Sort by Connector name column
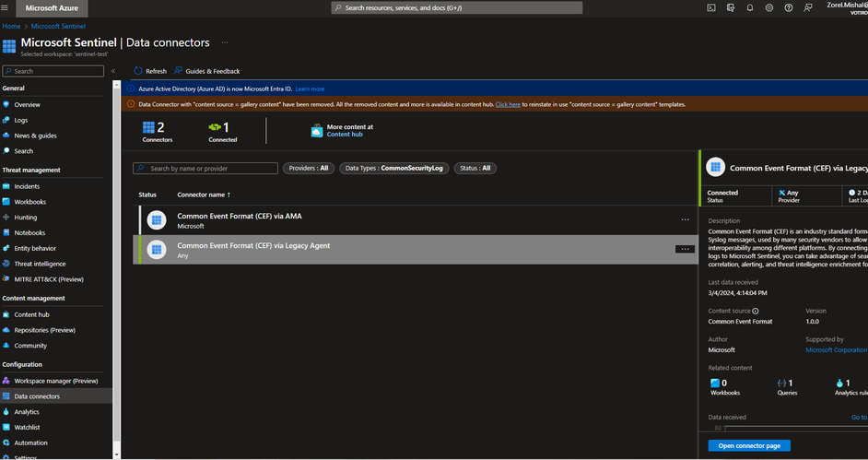 click(x=204, y=195)
